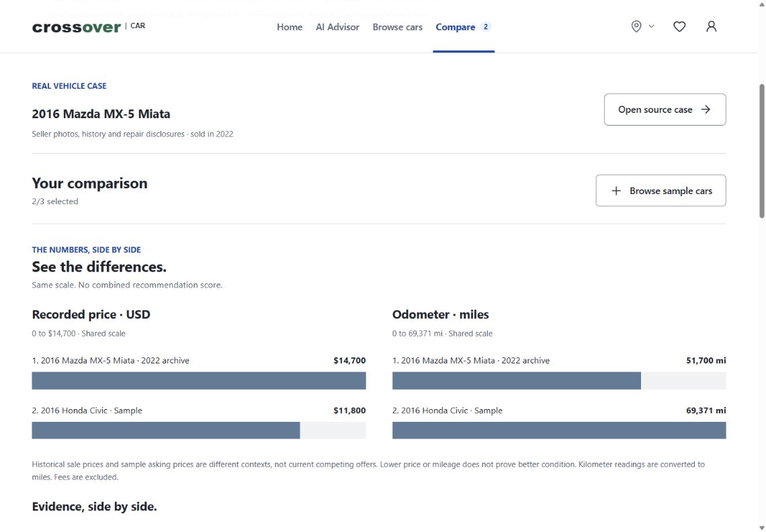766x532 pixels.
Task: Click Open source case button
Action: [665, 109]
